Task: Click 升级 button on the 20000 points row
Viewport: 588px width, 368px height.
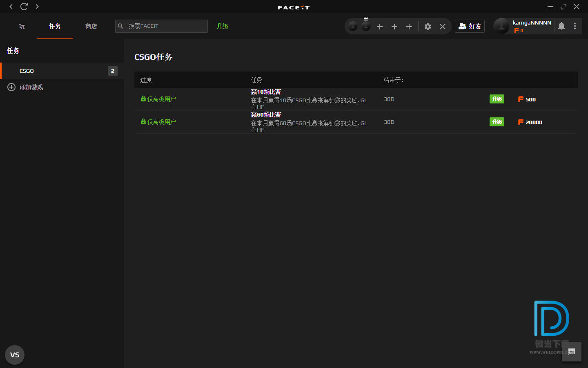Action: click(x=497, y=122)
